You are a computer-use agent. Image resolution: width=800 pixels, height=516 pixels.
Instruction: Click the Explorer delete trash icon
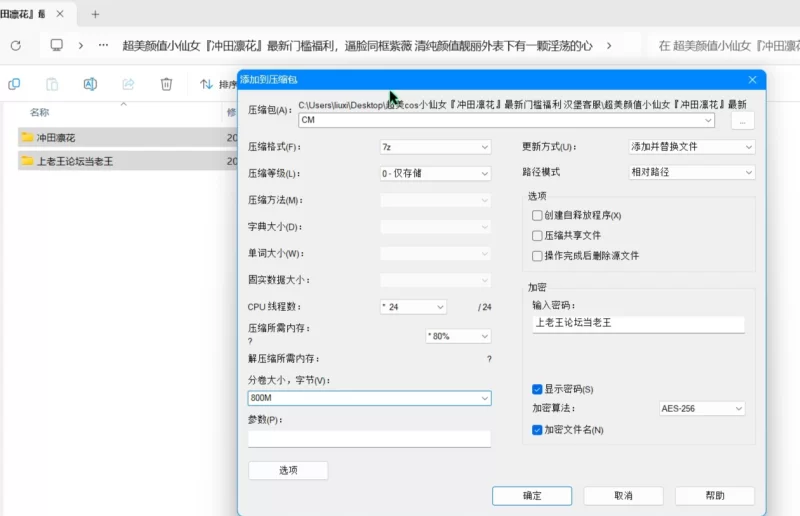[166, 84]
